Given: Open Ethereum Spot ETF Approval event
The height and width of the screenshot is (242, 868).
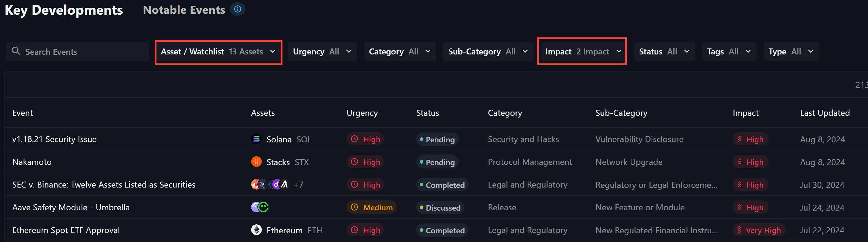Looking at the screenshot, I should coord(66,230).
